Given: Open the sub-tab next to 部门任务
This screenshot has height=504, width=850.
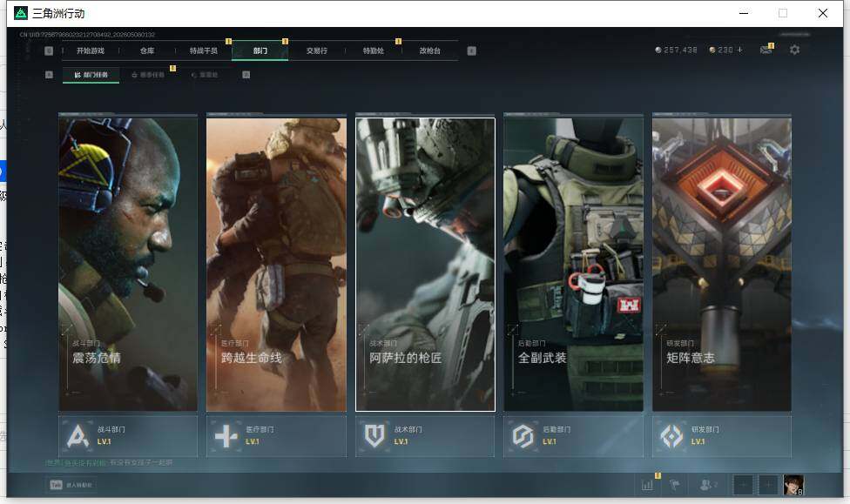Looking at the screenshot, I should (148, 75).
